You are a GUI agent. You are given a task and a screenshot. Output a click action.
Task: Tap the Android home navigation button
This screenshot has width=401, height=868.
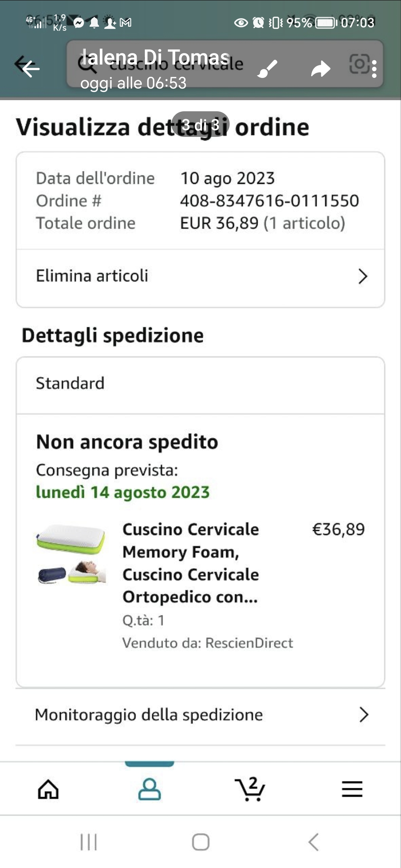200,842
